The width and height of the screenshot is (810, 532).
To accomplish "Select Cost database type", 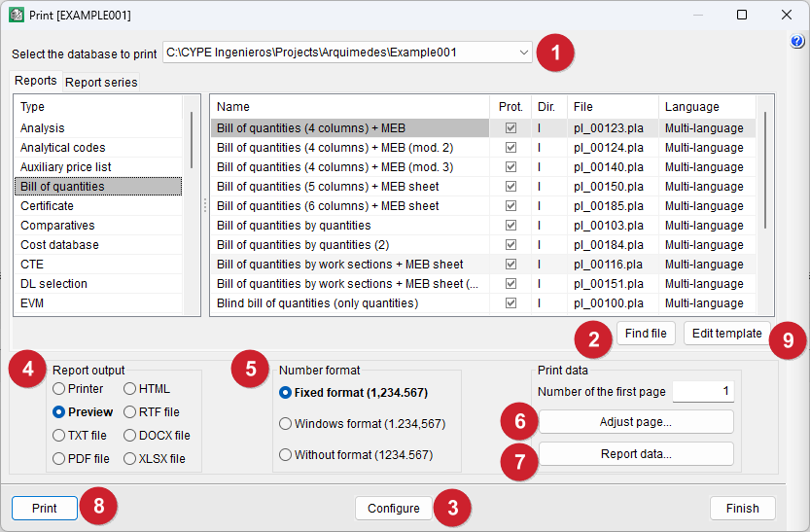I will pyautogui.click(x=98, y=245).
